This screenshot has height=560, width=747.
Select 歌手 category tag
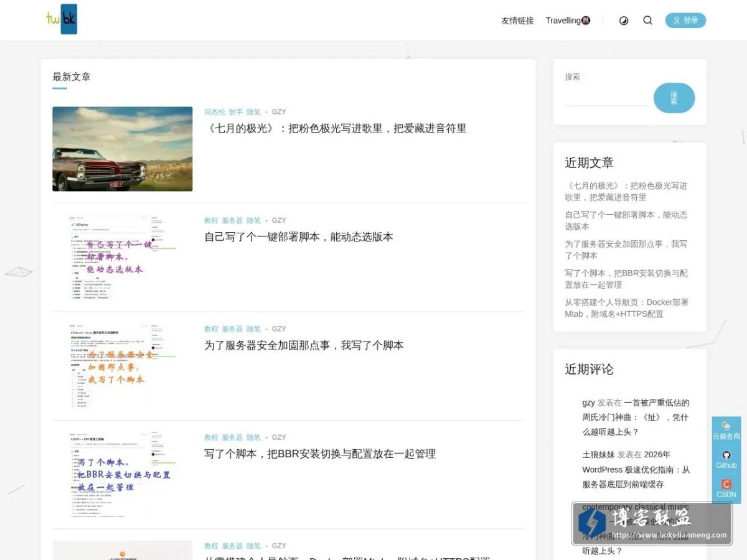(236, 112)
